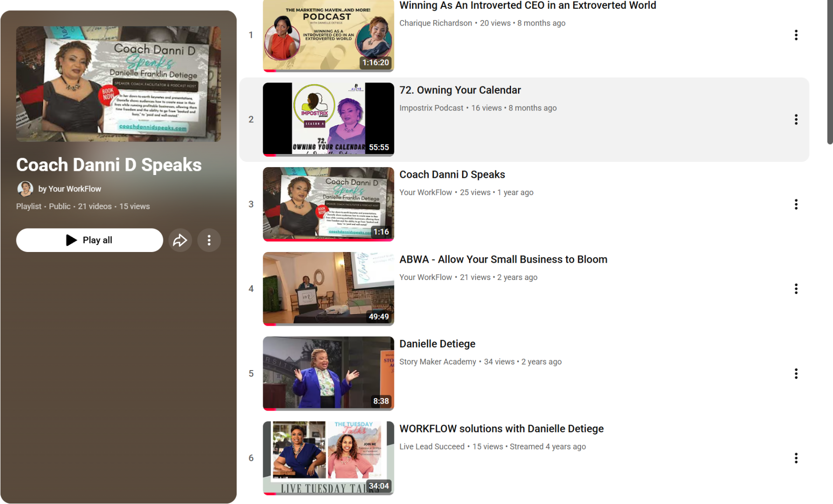Open playlist more-actions menu beside share button
833x504 pixels.
coord(209,240)
